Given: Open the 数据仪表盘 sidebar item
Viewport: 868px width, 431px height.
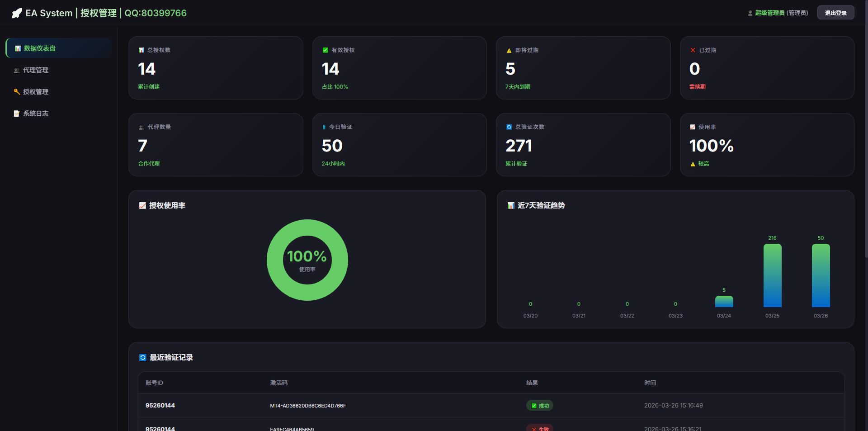Looking at the screenshot, I should [x=59, y=48].
